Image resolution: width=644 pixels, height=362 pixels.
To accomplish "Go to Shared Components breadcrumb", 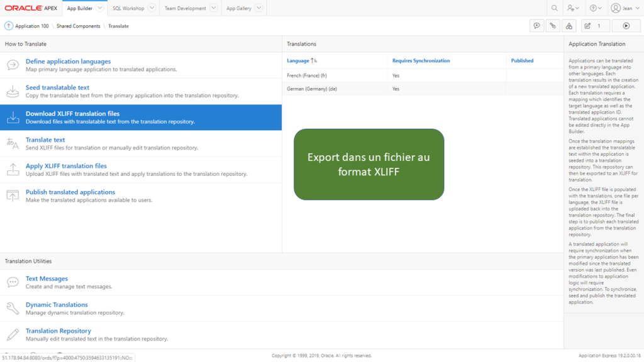I will (x=79, y=26).
